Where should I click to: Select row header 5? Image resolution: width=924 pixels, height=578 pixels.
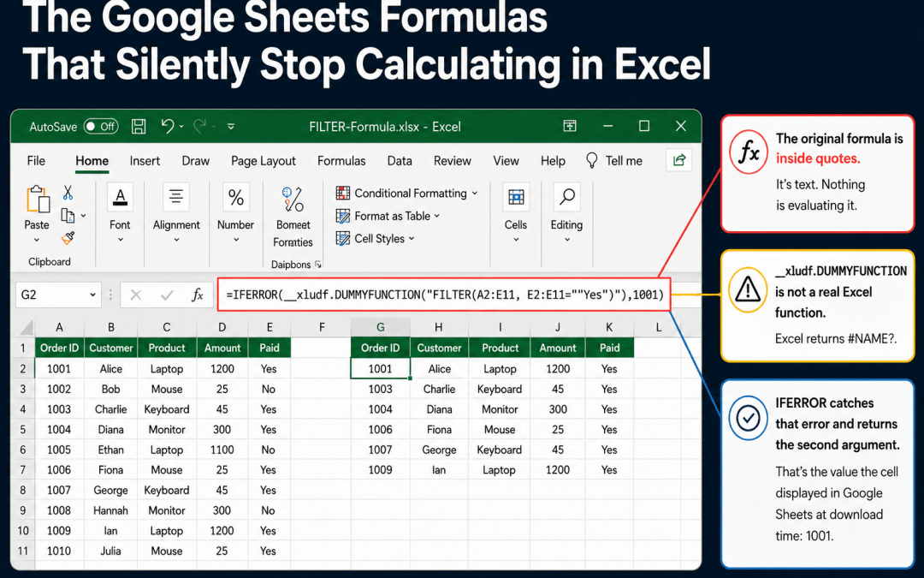pos(23,429)
